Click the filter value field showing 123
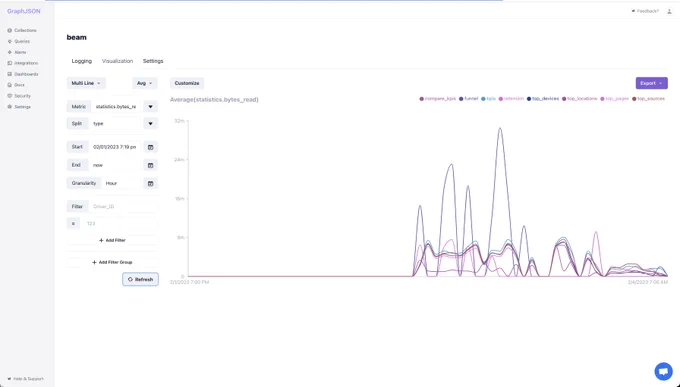Viewport: 680px width, 387px height. 120,223
